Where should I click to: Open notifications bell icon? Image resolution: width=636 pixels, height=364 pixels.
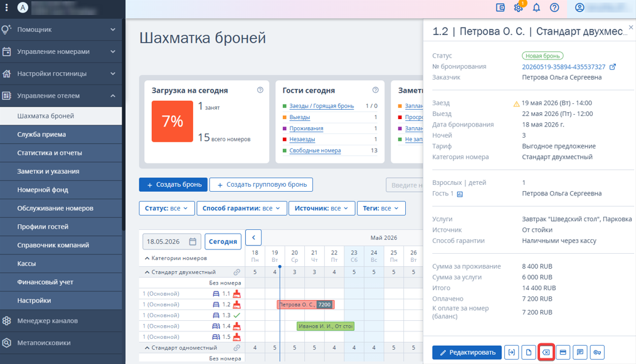click(x=536, y=8)
